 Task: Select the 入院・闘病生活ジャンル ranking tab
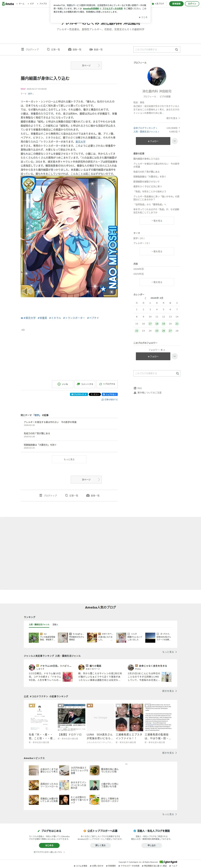click(x=39, y=625)
